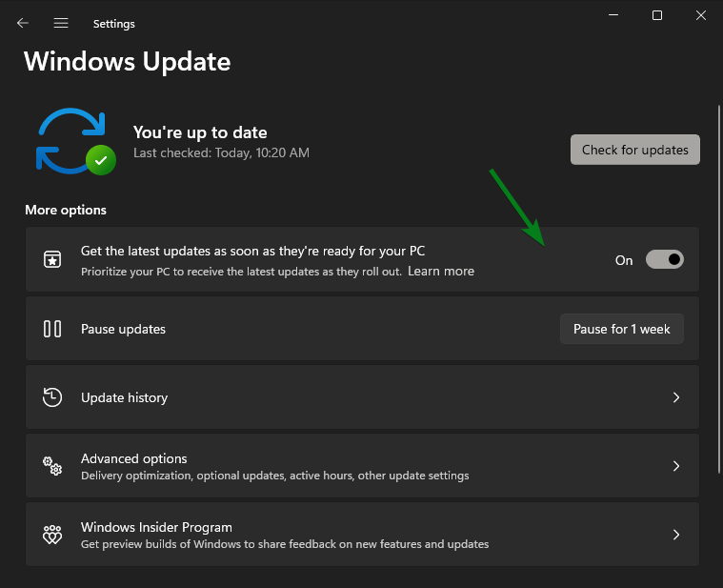
Task: Click Prioritize your PC description text
Action: [x=241, y=272]
